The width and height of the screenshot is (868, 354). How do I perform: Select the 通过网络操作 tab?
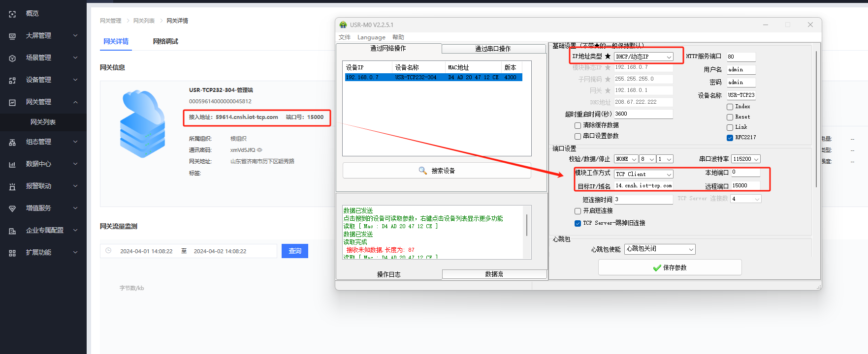(388, 48)
